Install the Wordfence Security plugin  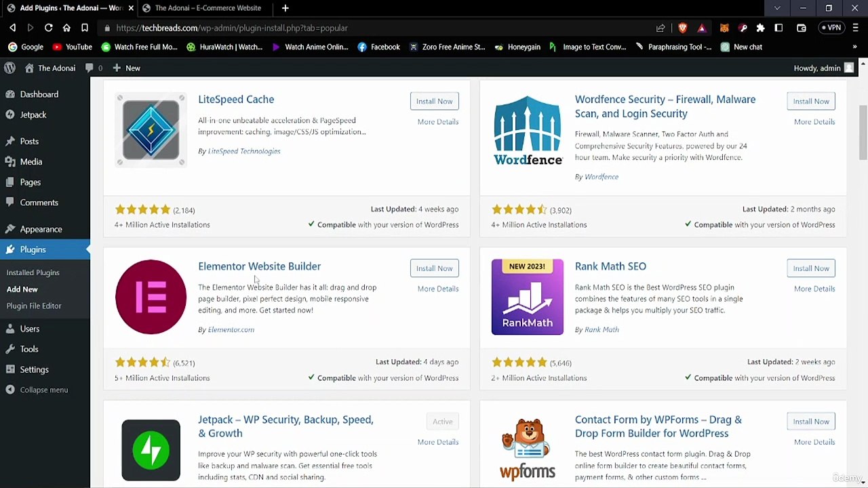pyautogui.click(x=811, y=101)
